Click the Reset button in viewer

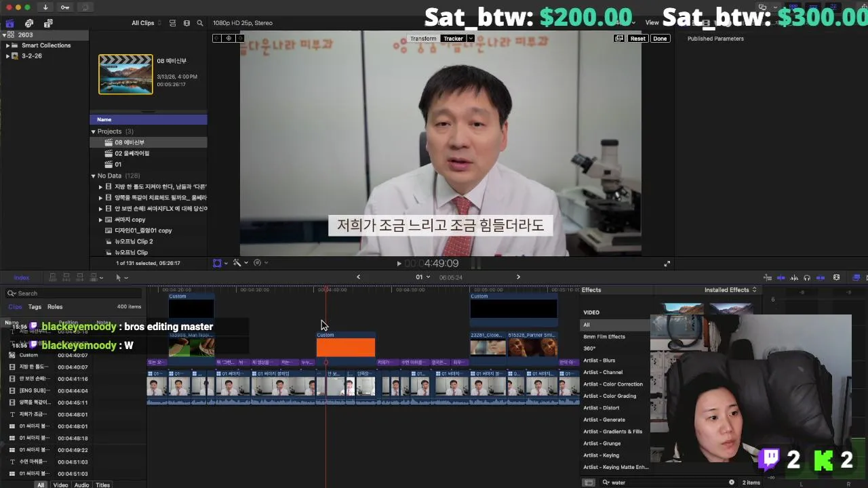click(x=638, y=39)
